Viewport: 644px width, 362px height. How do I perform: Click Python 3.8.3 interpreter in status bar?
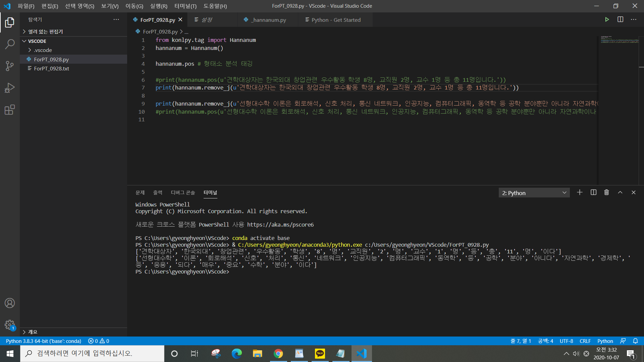(x=44, y=341)
